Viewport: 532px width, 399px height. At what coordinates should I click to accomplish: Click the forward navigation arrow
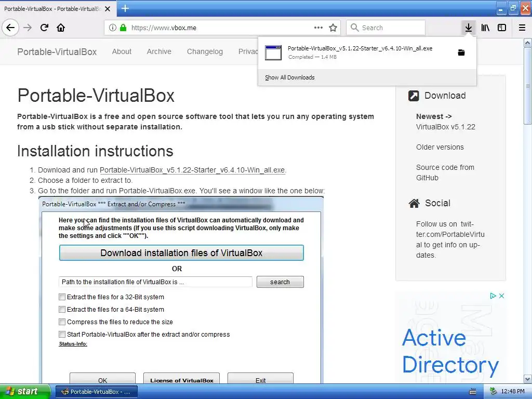click(28, 28)
